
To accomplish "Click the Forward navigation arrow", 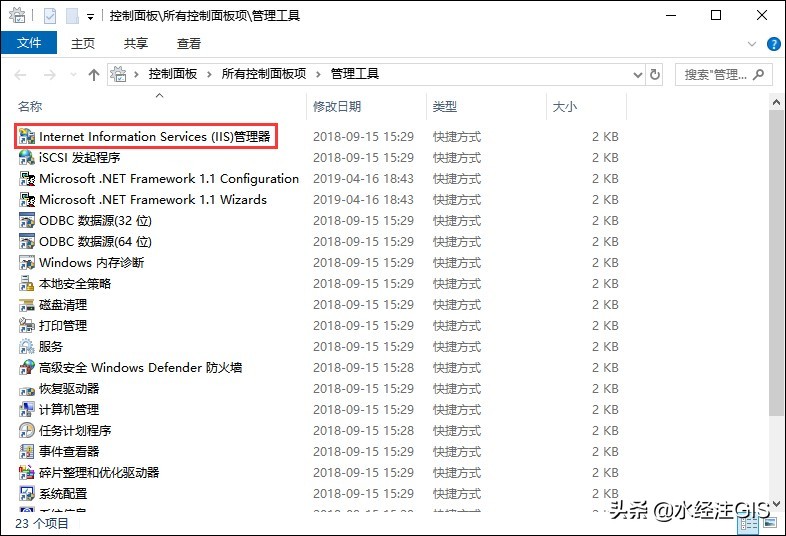I will click(50, 75).
